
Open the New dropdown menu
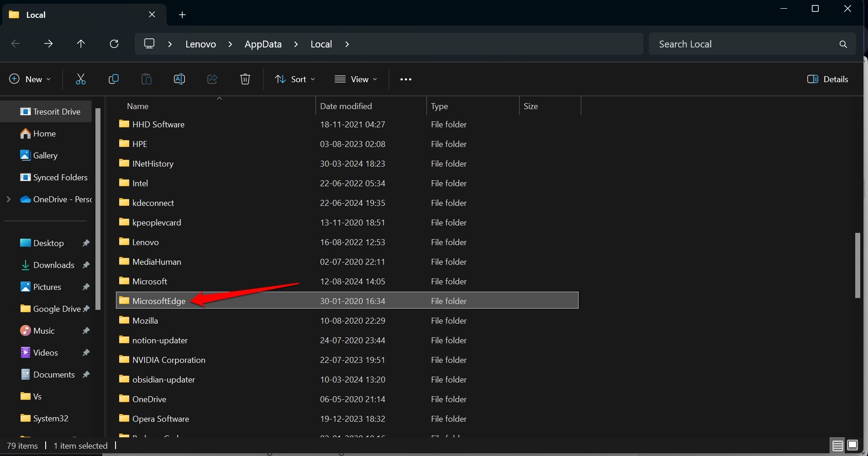pos(30,79)
